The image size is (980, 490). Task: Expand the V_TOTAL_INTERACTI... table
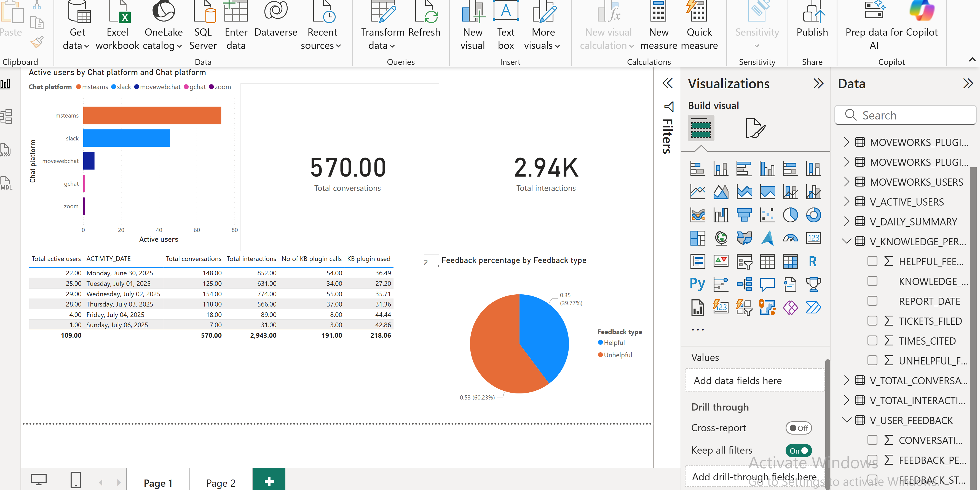pos(846,400)
